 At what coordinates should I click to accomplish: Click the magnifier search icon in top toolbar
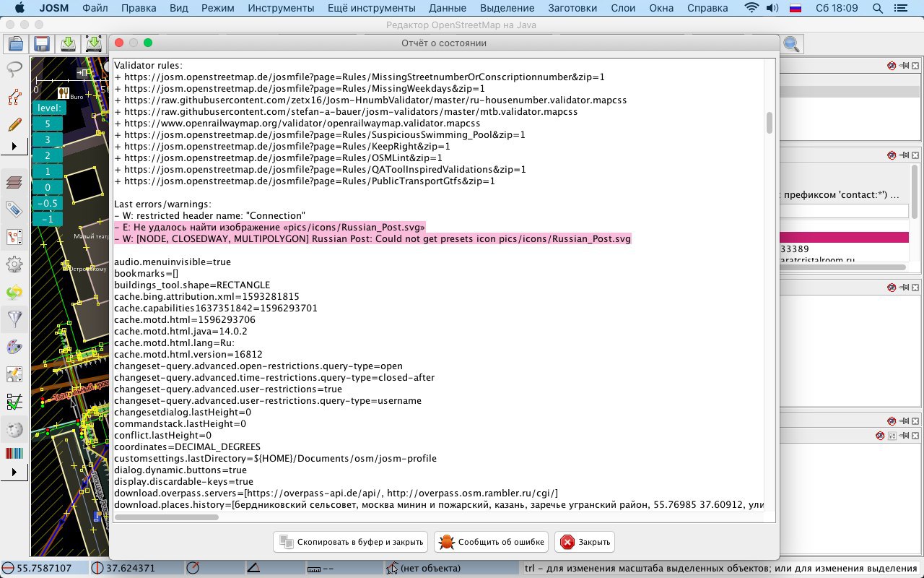click(x=791, y=44)
